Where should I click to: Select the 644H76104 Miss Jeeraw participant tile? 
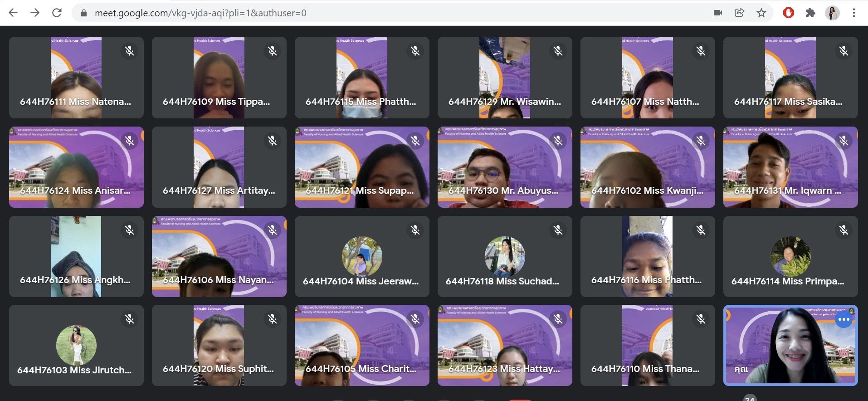pyautogui.click(x=361, y=256)
